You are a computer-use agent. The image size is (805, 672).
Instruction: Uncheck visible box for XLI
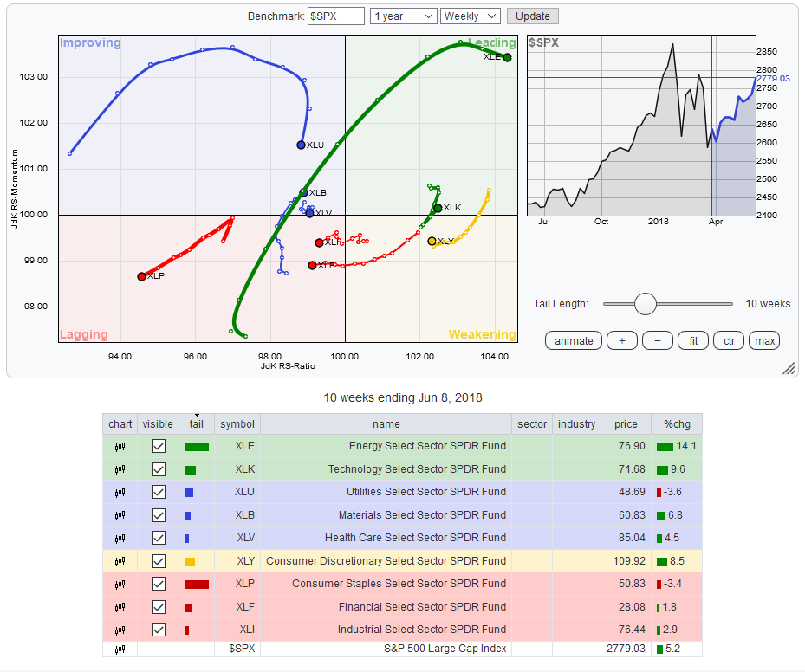point(158,630)
